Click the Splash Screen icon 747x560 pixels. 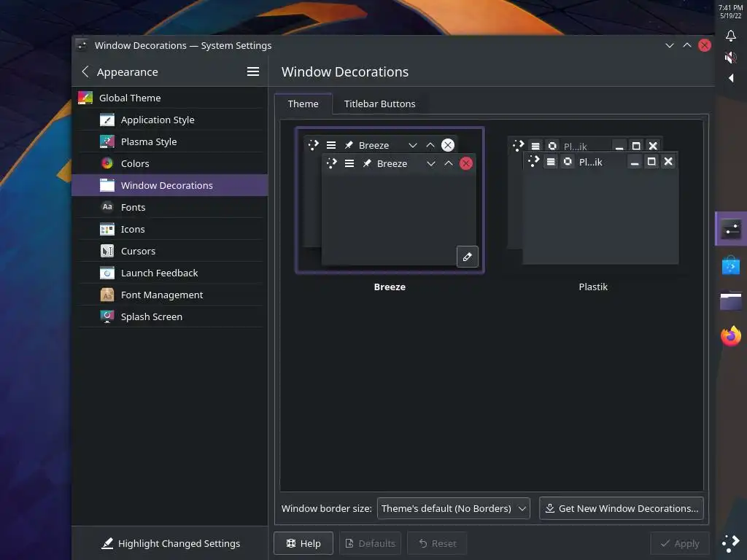pos(107,317)
